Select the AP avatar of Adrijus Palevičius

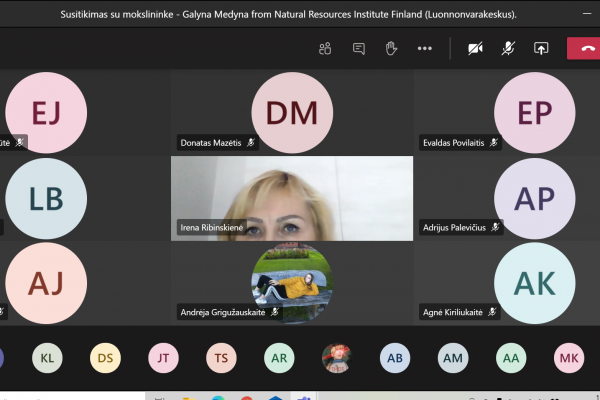point(535,198)
